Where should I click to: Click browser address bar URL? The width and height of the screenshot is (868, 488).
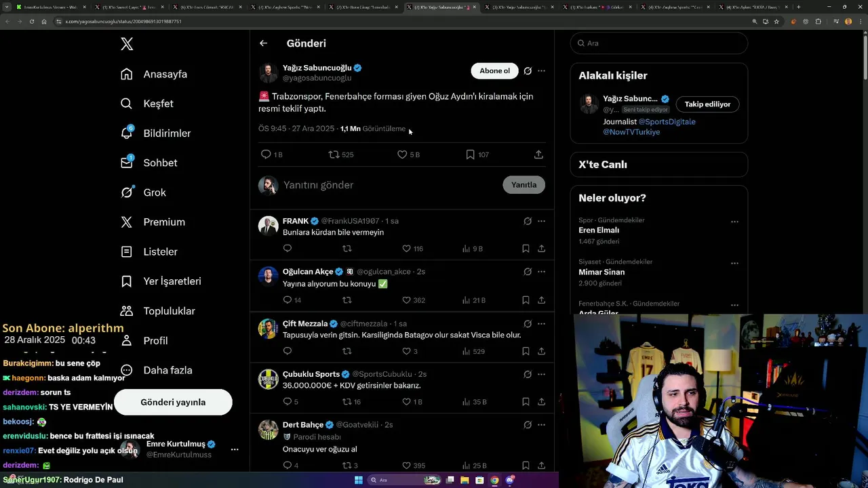click(x=123, y=21)
